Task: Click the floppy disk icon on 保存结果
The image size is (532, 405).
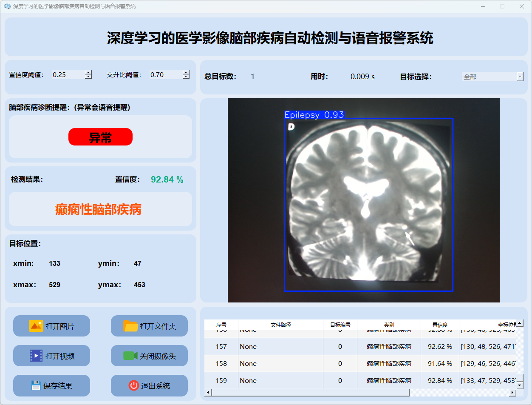Action: click(36, 385)
